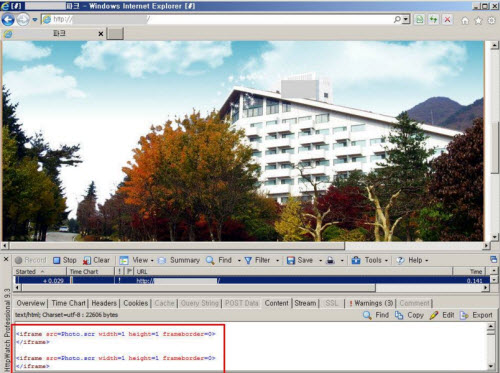Click the Export content button
Viewport: 500px width, 373px height.
point(476,315)
